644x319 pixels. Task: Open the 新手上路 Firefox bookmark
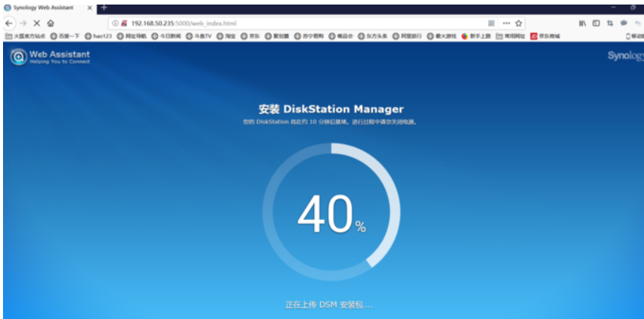476,36
